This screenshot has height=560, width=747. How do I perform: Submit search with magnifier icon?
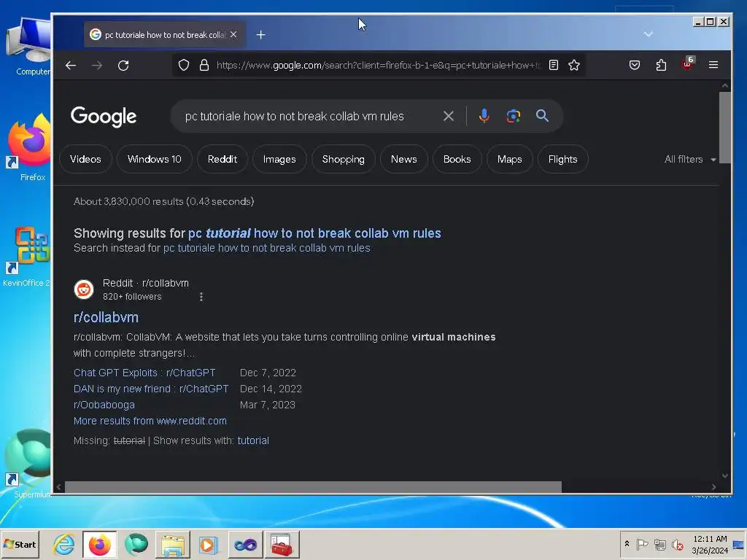click(x=542, y=116)
